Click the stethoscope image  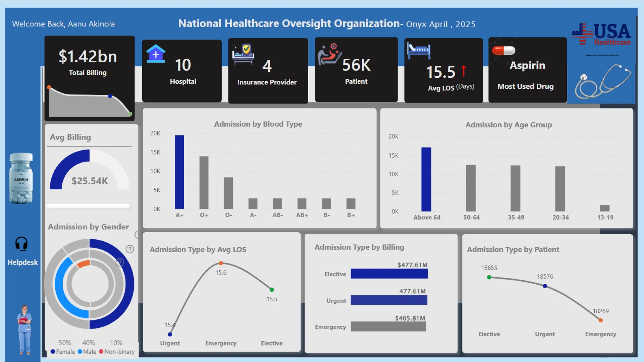tap(602, 81)
